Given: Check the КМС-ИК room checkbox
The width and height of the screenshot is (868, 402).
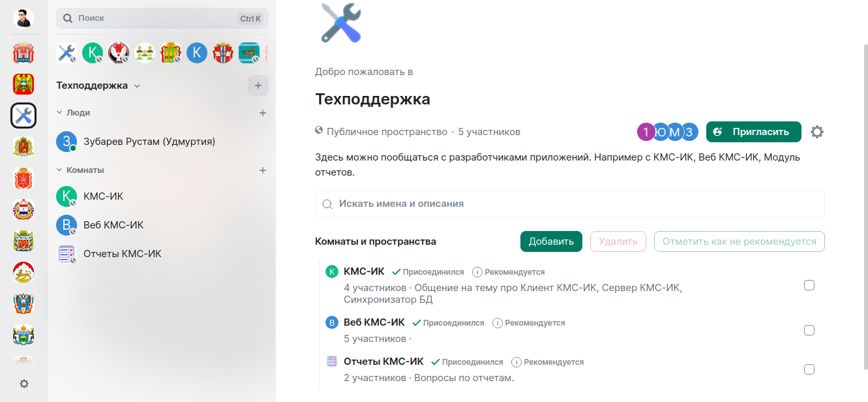Looking at the screenshot, I should [809, 285].
